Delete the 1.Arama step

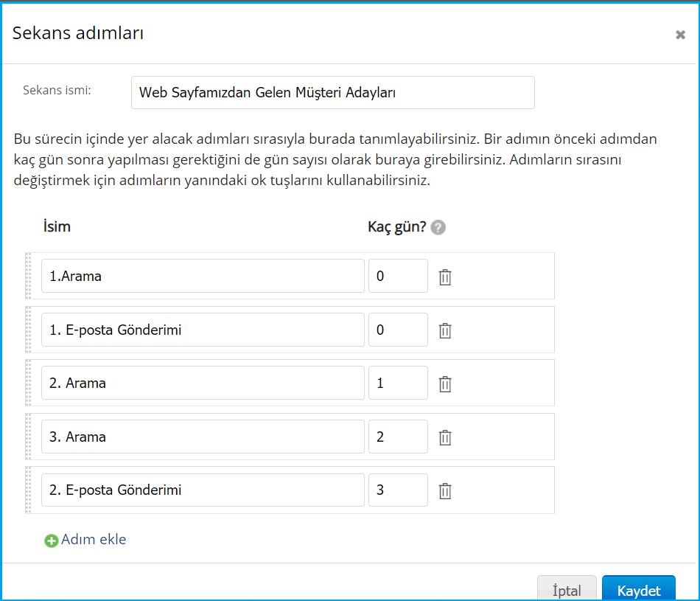[445, 277]
